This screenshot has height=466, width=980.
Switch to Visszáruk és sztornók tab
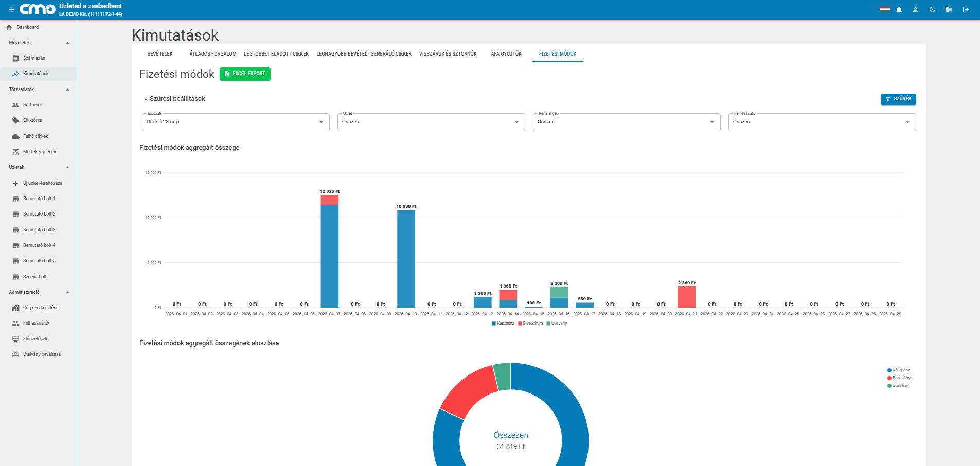tap(448, 54)
